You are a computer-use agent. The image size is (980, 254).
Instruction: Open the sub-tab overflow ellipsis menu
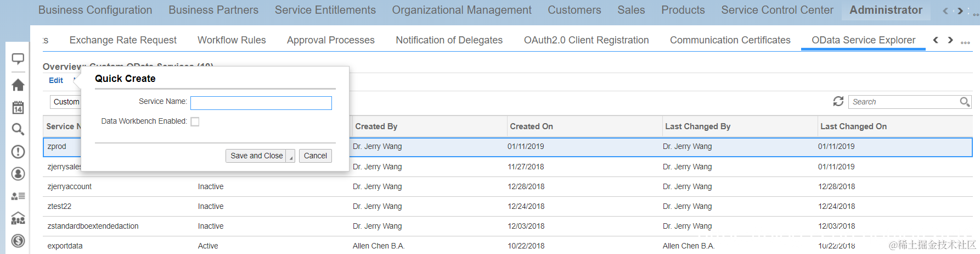(965, 41)
